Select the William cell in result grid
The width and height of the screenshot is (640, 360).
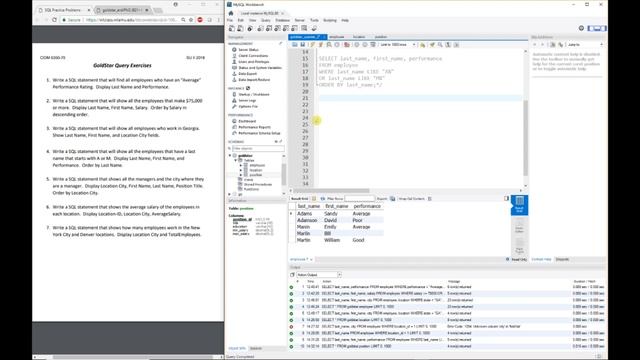click(336, 240)
